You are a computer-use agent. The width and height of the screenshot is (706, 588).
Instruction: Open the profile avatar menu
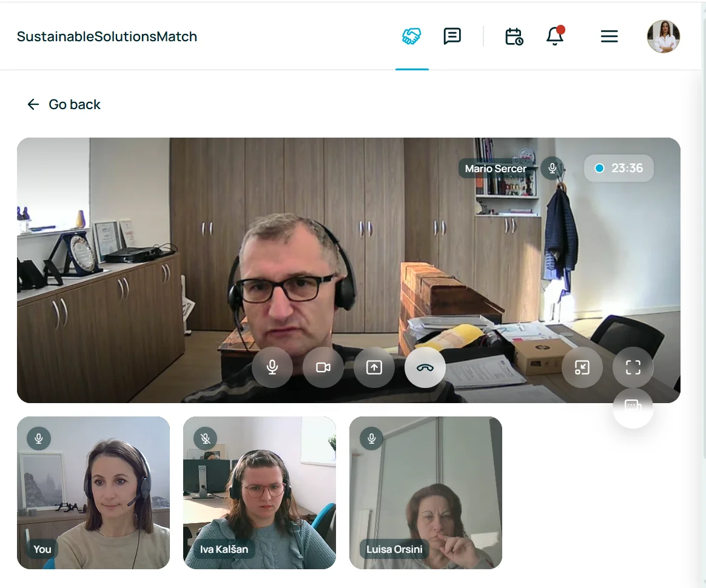tap(664, 36)
